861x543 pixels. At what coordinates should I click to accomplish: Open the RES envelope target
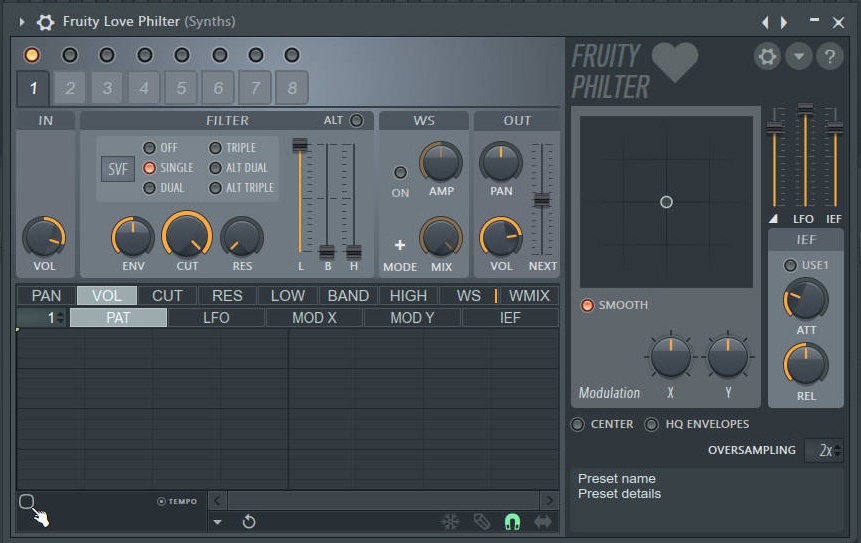click(x=227, y=295)
